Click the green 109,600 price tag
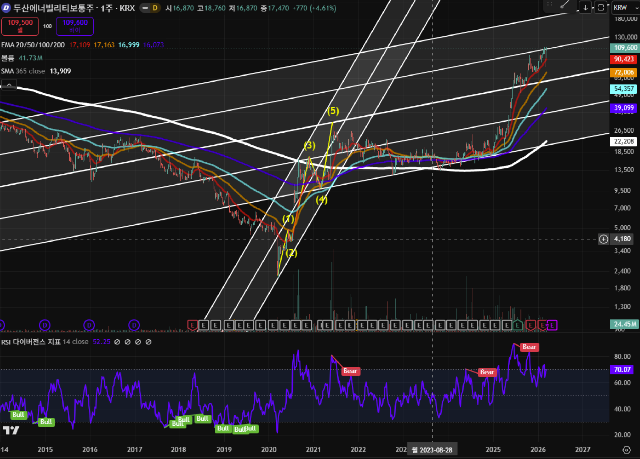This screenshot has height=459, width=640. pos(624,48)
